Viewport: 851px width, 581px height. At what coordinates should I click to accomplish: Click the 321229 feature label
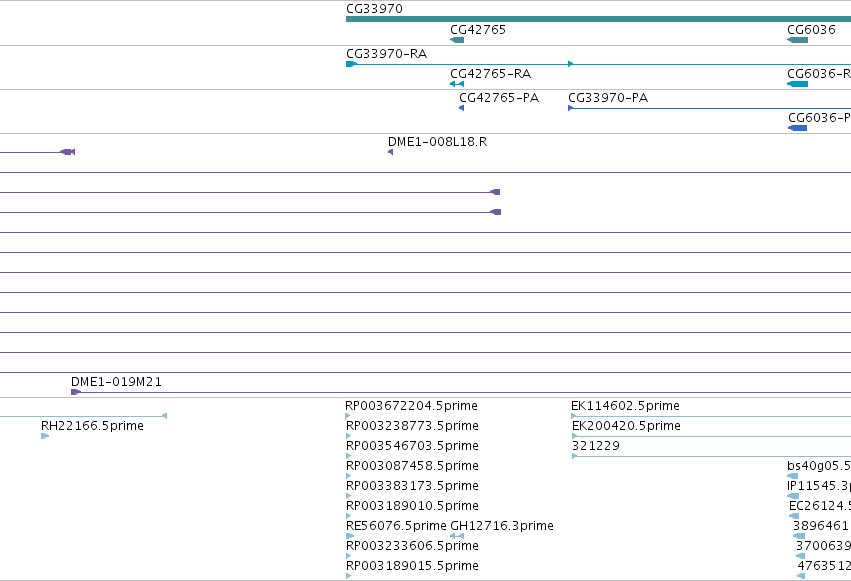click(x=596, y=445)
